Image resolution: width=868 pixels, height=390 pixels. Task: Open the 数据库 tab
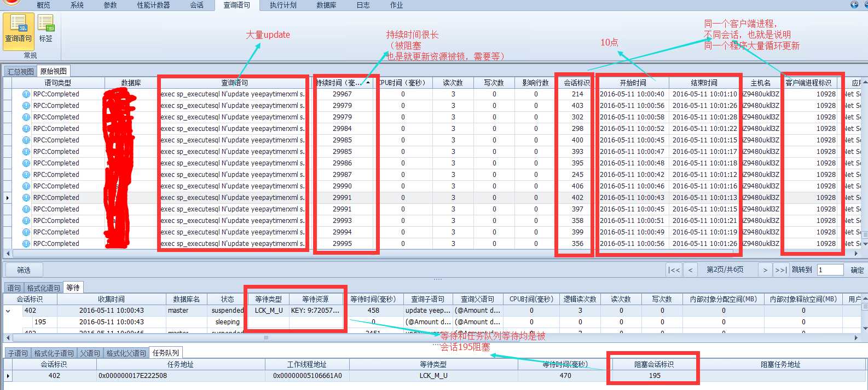[326, 5]
